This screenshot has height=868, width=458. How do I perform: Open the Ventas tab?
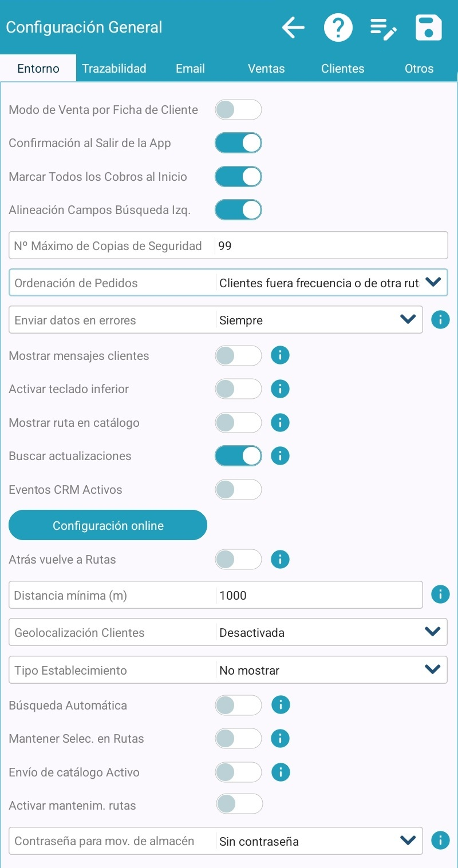pos(266,69)
